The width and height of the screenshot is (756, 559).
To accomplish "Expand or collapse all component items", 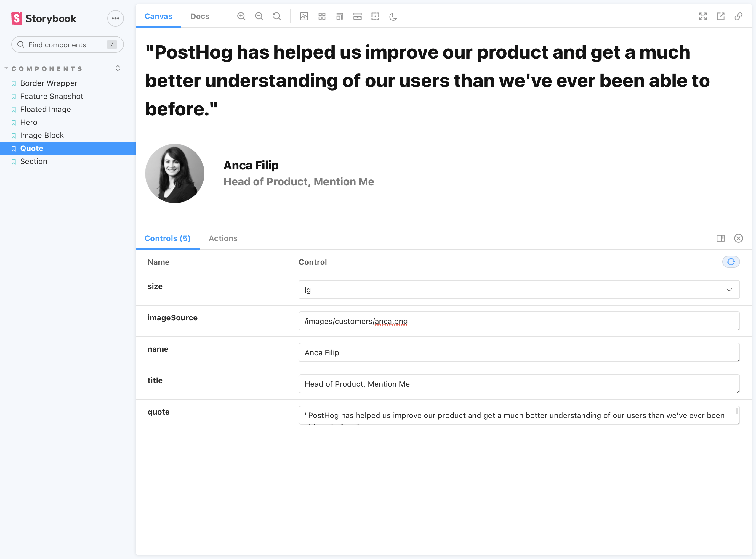I will point(118,68).
